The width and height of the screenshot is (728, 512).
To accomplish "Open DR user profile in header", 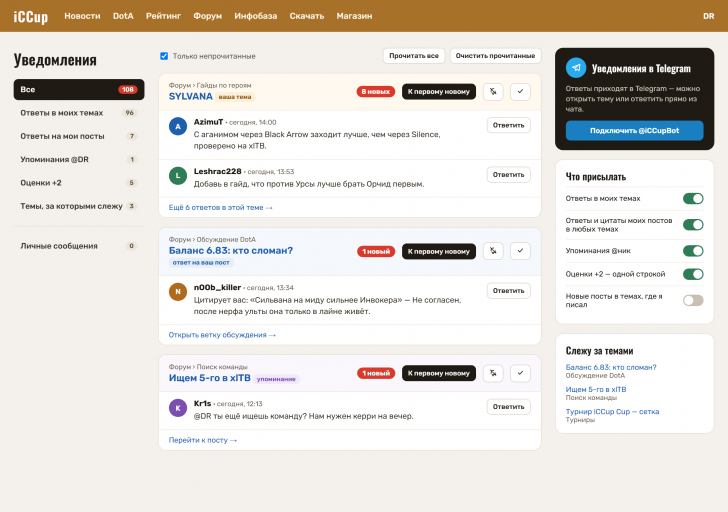I will click(x=708, y=16).
